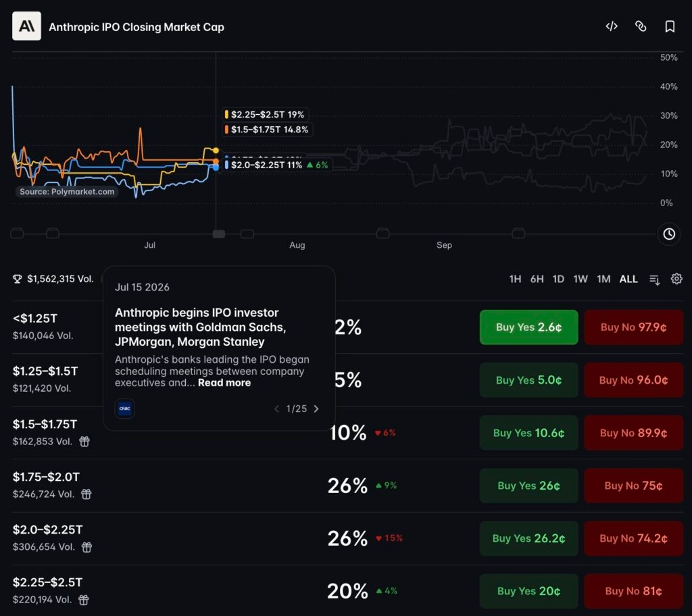692x616 pixels.
Task: Click the trophy icon beside total volume
Action: coord(17,279)
